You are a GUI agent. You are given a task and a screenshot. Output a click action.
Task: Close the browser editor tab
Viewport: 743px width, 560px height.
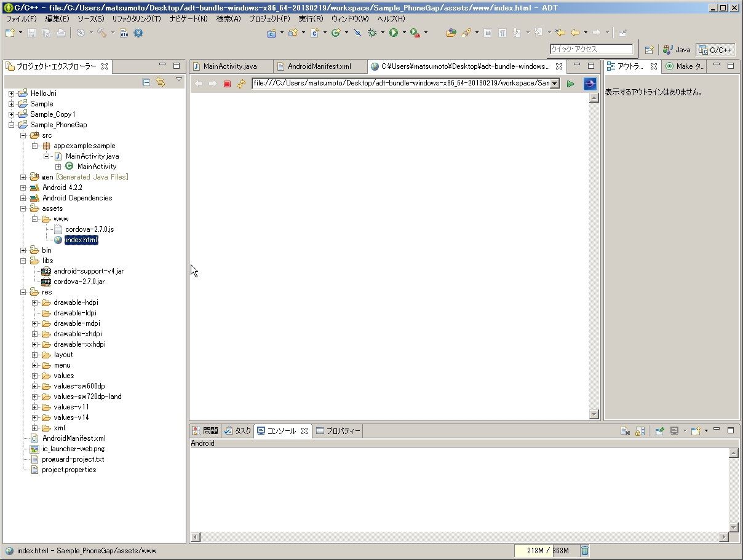[559, 66]
